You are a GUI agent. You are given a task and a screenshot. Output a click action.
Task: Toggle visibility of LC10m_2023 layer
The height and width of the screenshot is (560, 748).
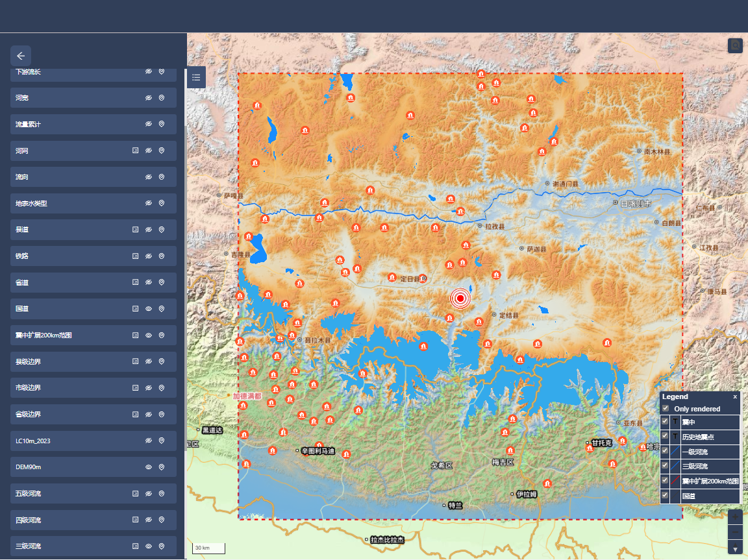coord(148,441)
